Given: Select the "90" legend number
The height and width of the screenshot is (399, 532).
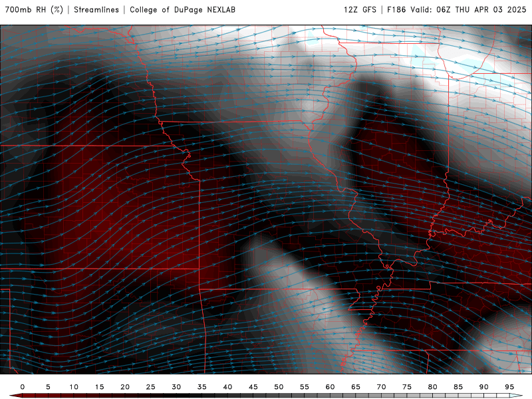Looking at the screenshot, I should 483,387.
